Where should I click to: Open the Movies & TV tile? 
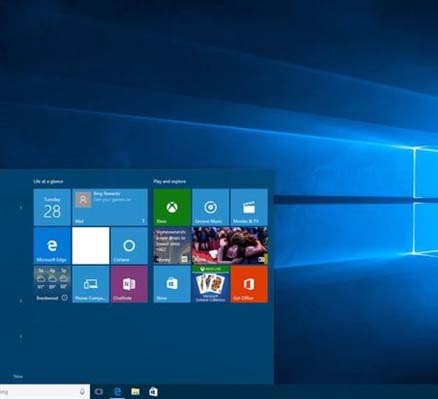[x=249, y=207]
